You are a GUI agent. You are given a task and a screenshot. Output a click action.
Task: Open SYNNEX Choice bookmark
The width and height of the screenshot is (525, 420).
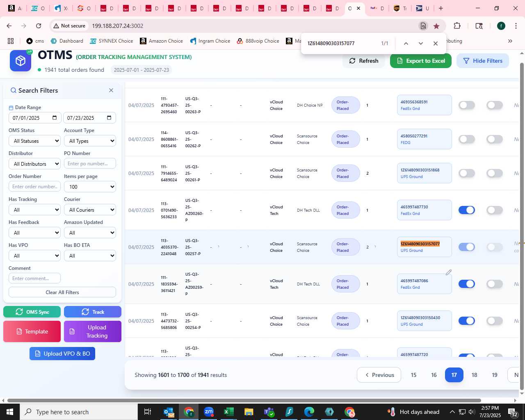112,41
